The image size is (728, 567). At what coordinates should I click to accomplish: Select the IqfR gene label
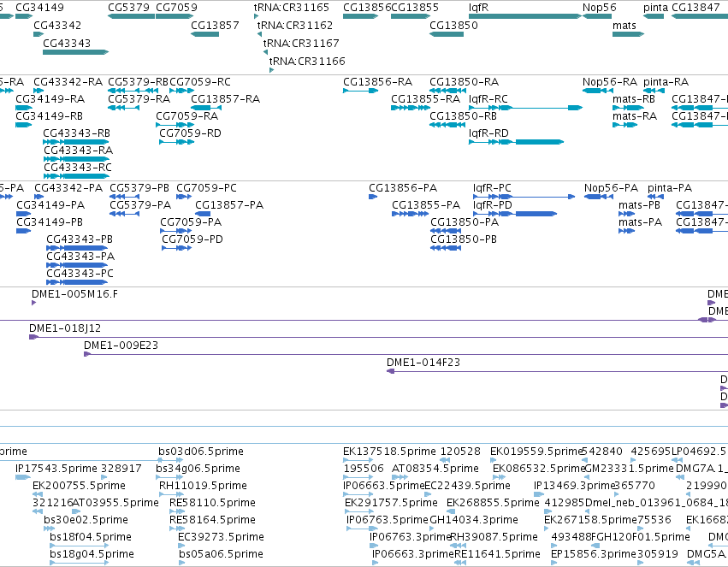[479, 8]
